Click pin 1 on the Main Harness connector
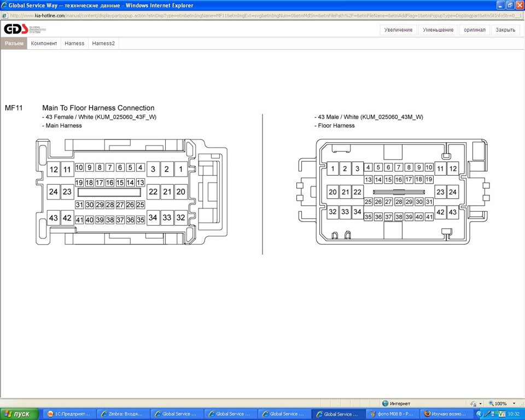525x420 pixels. (x=181, y=169)
